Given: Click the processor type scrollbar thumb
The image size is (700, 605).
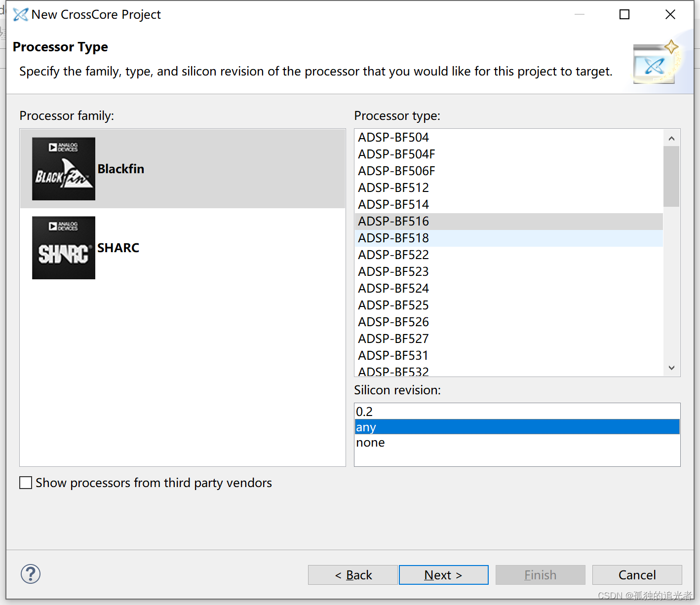Looking at the screenshot, I should point(671,176).
